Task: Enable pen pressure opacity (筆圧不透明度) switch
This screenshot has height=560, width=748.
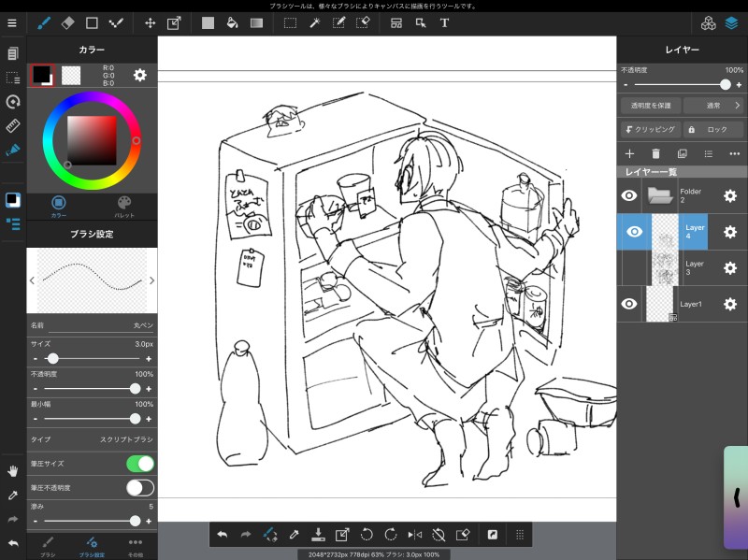Action: click(x=140, y=488)
